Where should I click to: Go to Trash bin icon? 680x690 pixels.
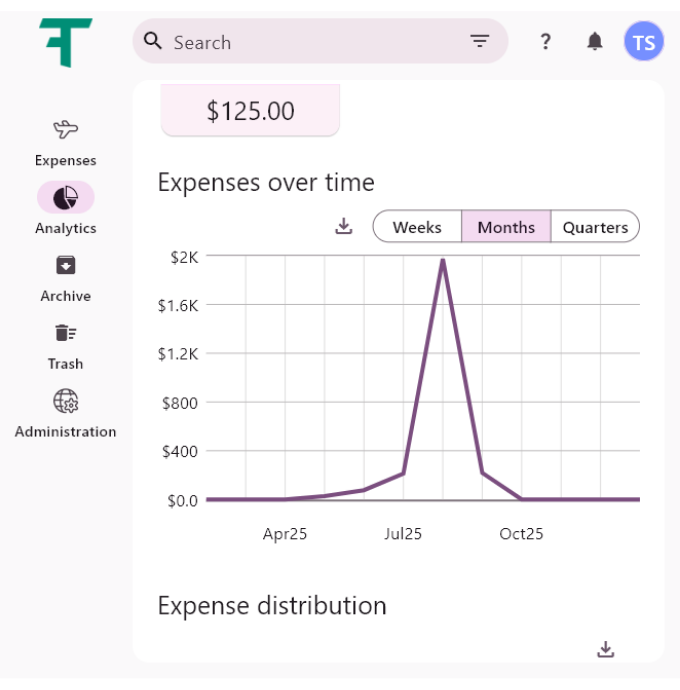(x=66, y=333)
